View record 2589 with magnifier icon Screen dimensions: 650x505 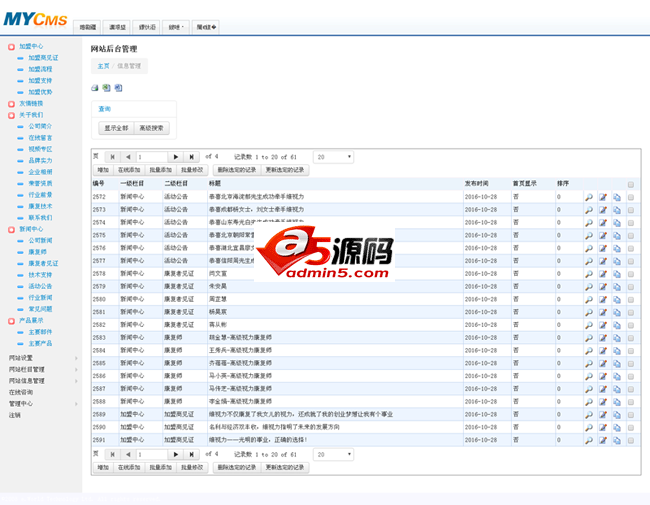coord(589,415)
